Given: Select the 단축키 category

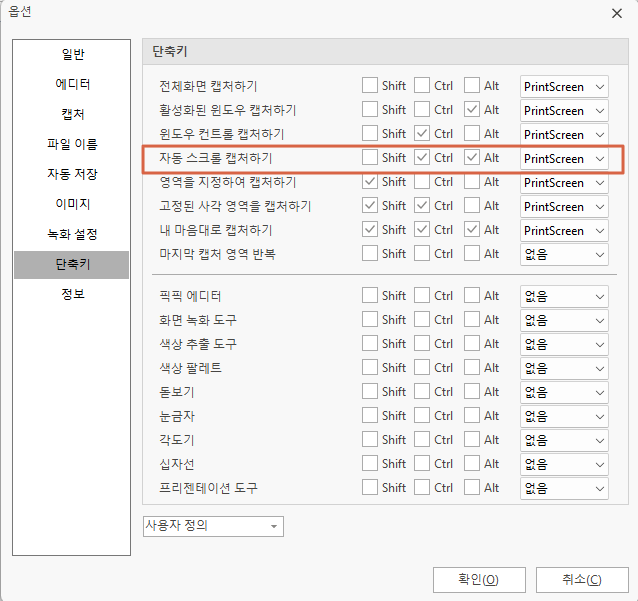Looking at the screenshot, I should click(72, 264).
